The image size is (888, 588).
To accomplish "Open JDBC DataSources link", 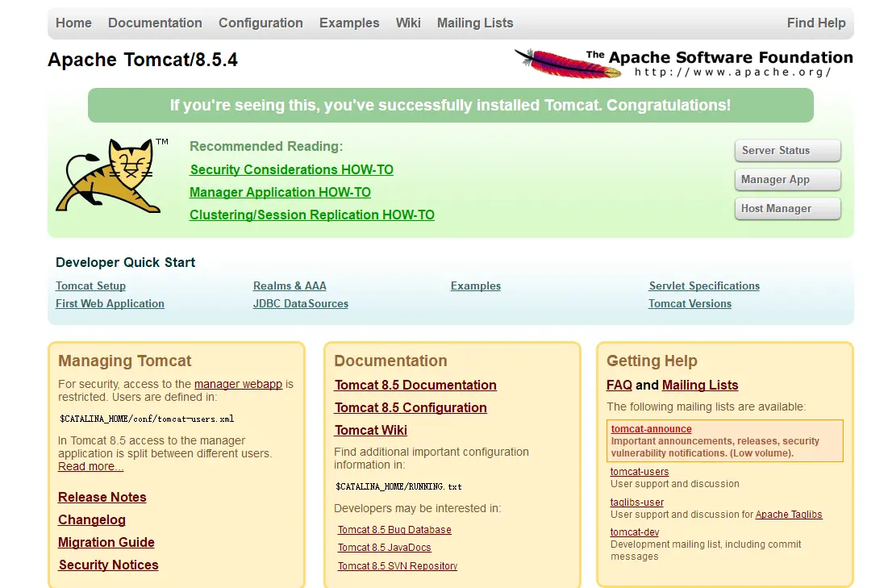I will (x=301, y=303).
